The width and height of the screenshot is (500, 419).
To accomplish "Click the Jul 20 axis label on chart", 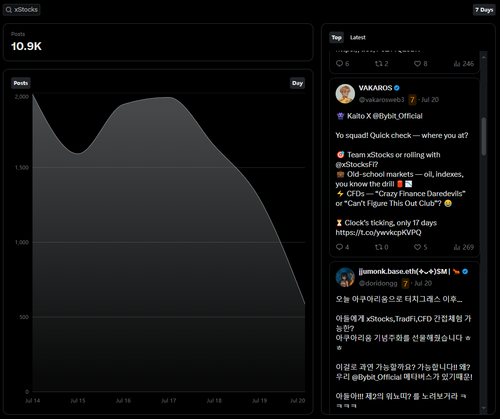I will (x=297, y=401).
